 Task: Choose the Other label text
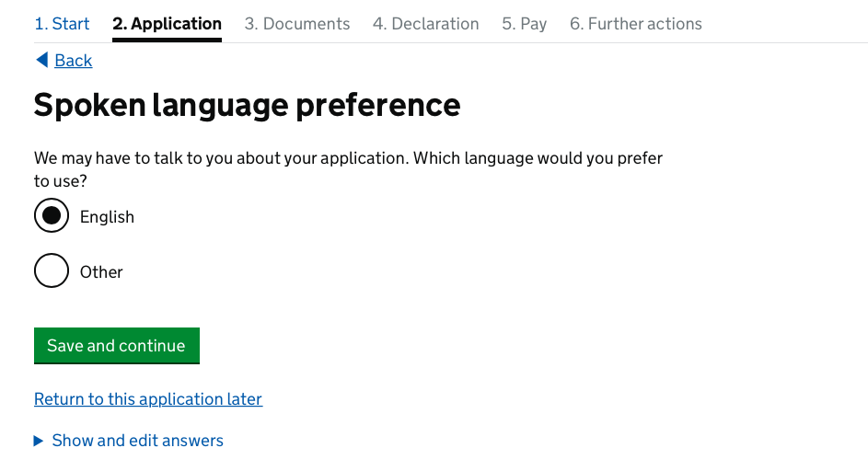pyautogui.click(x=101, y=272)
